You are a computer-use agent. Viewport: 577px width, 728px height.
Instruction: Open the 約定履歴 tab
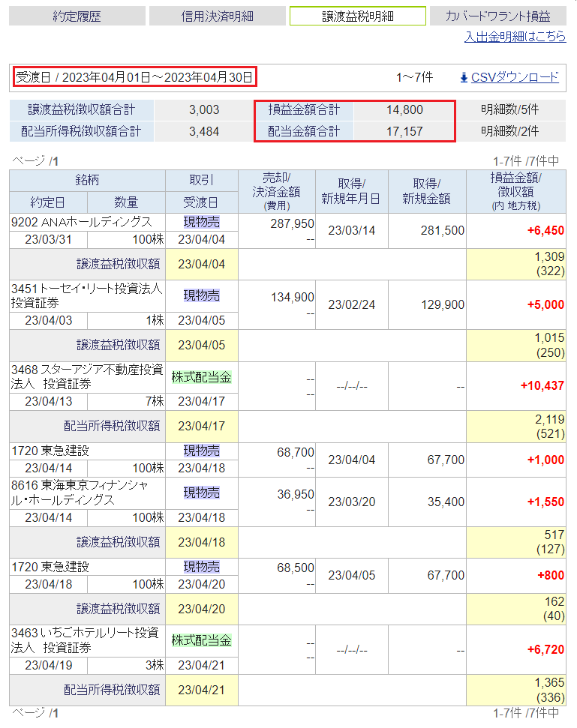click(77, 16)
